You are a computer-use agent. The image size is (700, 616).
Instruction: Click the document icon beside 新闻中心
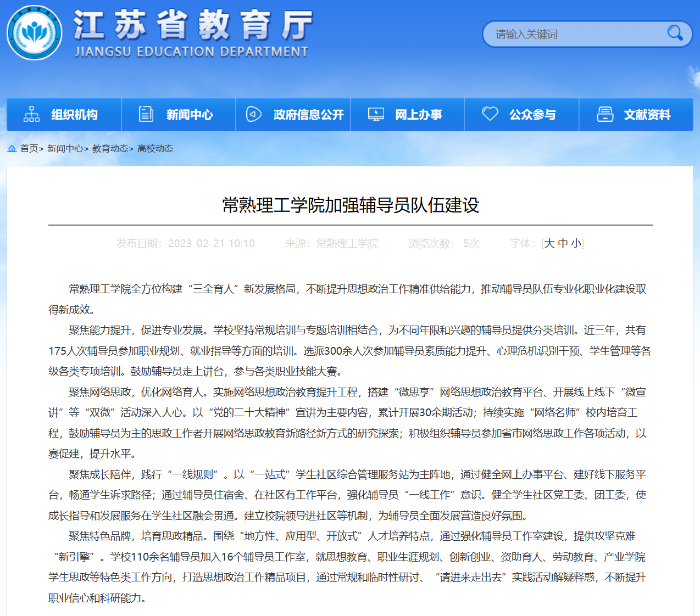click(x=146, y=114)
